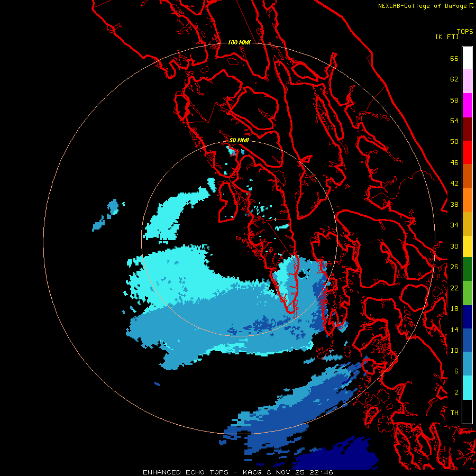The height and width of the screenshot is (476, 476).
Task: Click the dark red 54 kft legend swatch
Action: 467,129
